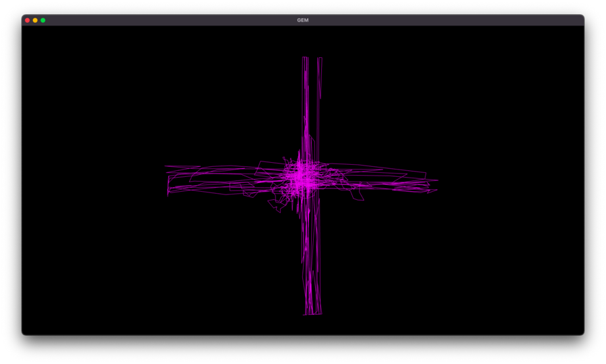The height and width of the screenshot is (364, 606).
Task: Click the left tip of the horizontal magenta band
Action: (x=168, y=182)
